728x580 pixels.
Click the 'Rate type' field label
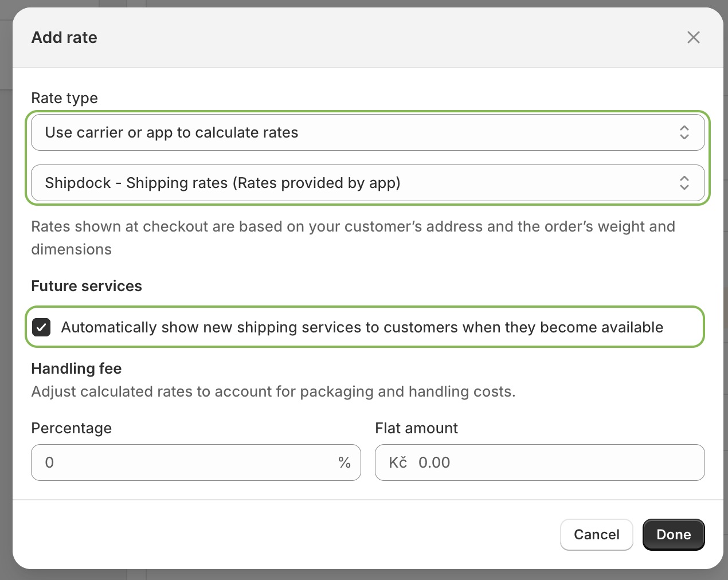pos(64,98)
